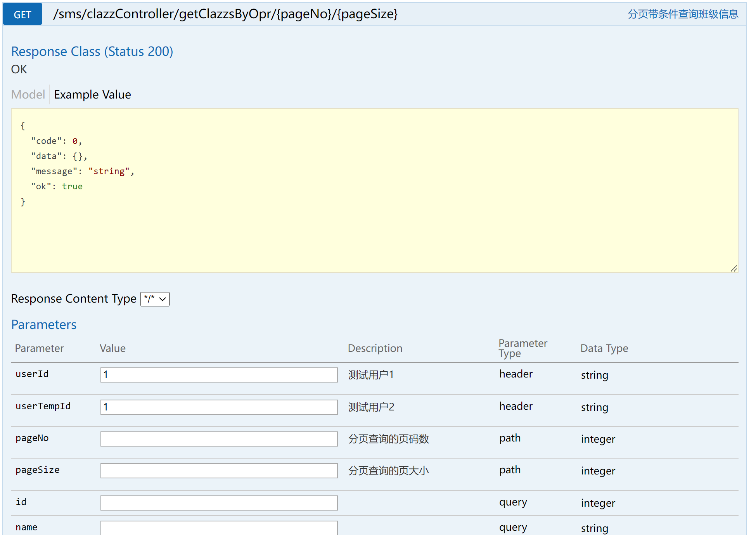756x535 pixels.
Task: Click the 分页查询的页大小 description
Action: (389, 471)
